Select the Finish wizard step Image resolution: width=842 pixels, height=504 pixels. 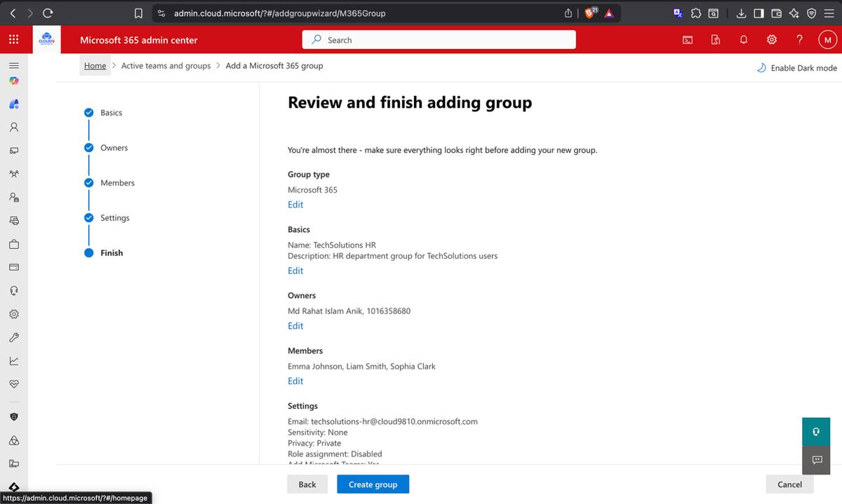click(112, 252)
